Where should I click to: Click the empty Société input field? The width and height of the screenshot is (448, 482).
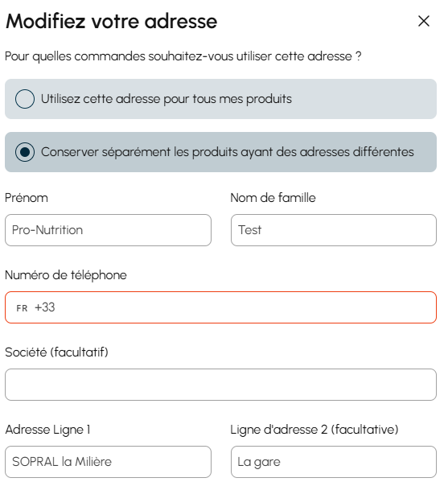tap(220, 385)
